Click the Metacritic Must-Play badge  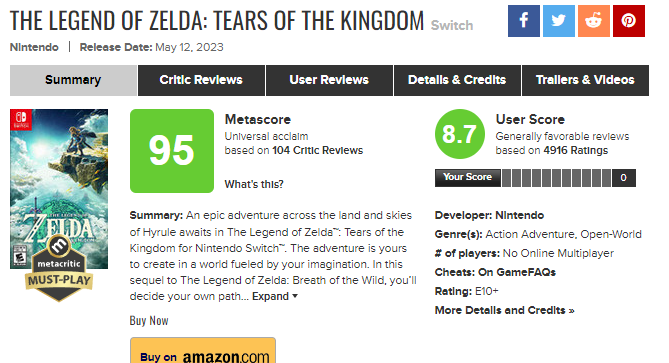click(x=59, y=269)
